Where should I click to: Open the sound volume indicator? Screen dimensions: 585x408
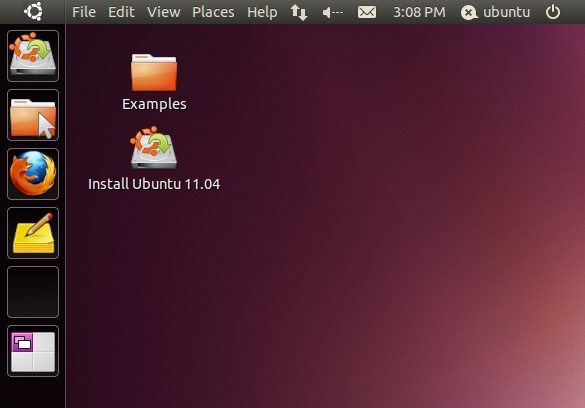tap(332, 13)
